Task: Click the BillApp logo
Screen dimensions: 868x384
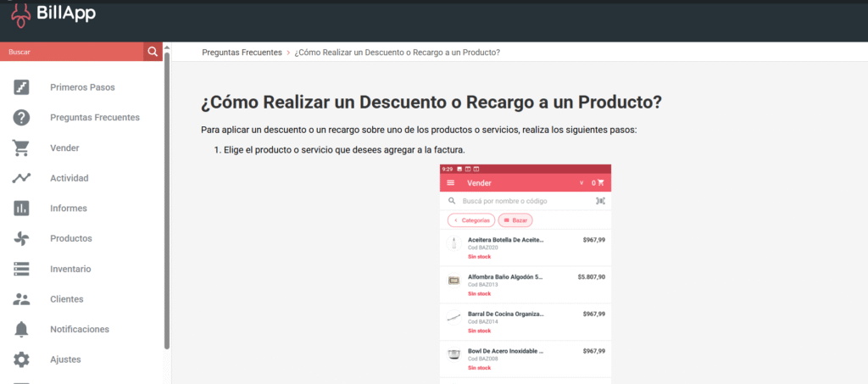Action: (x=53, y=13)
